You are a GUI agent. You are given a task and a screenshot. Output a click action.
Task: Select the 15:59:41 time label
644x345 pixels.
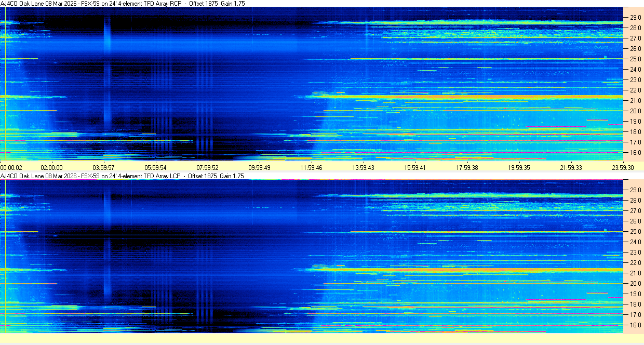click(x=415, y=167)
